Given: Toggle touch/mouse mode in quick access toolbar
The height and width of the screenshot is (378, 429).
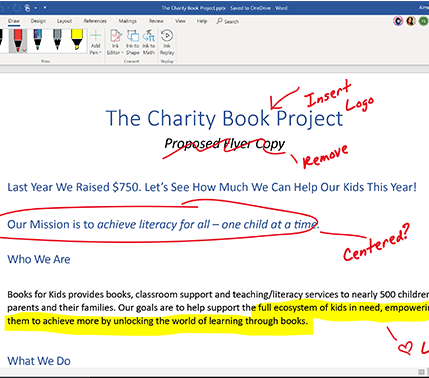Looking at the screenshot, I should tap(27, 8).
